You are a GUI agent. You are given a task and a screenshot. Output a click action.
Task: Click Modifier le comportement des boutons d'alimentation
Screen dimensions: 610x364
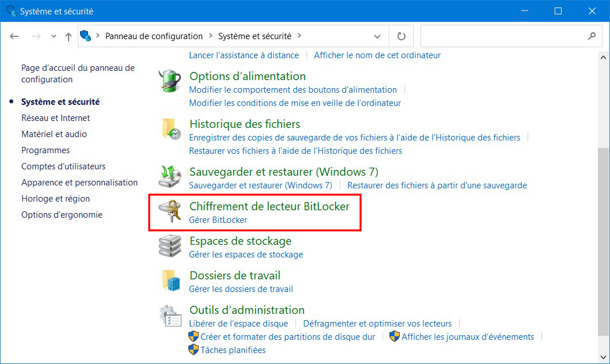[x=293, y=90]
